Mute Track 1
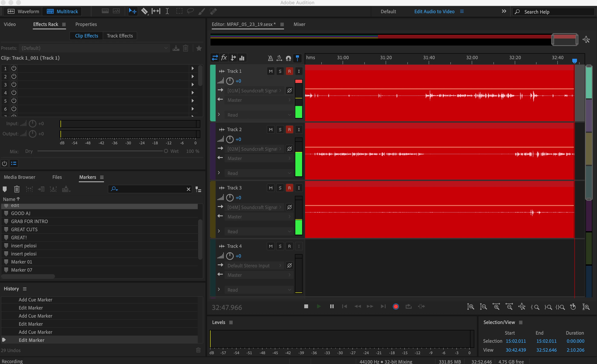The image size is (597, 364). click(x=271, y=71)
